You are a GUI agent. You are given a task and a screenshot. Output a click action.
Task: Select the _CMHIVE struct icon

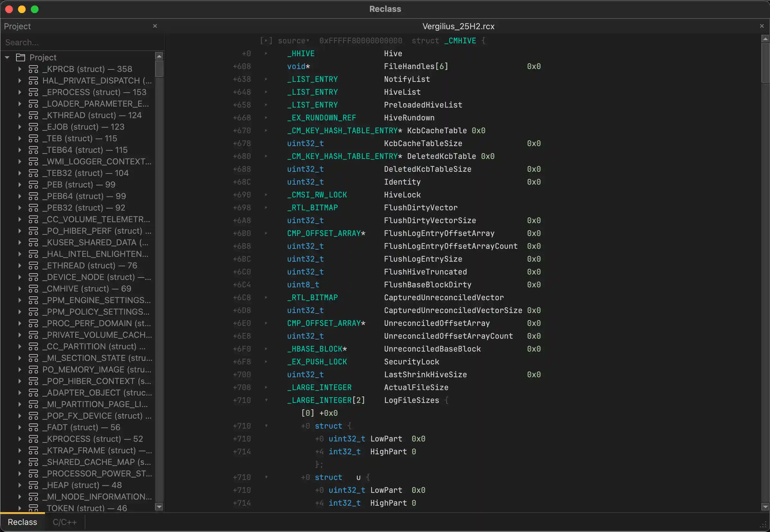[x=34, y=289]
